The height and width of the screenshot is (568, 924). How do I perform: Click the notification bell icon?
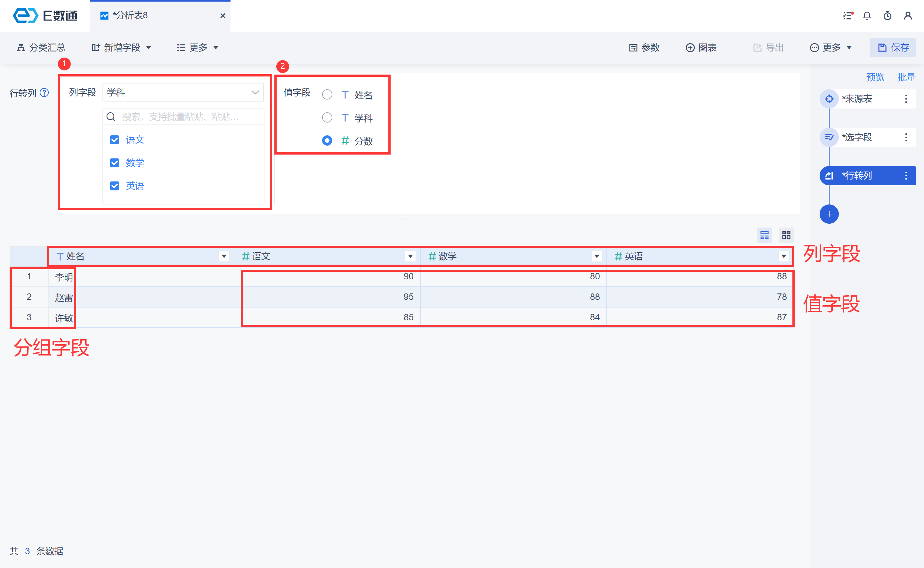867,16
